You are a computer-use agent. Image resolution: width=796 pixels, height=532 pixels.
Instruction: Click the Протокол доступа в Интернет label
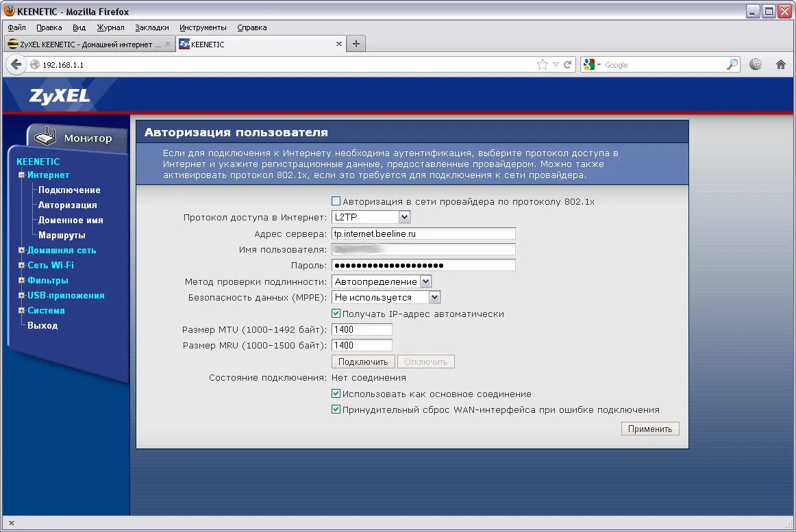click(255, 217)
